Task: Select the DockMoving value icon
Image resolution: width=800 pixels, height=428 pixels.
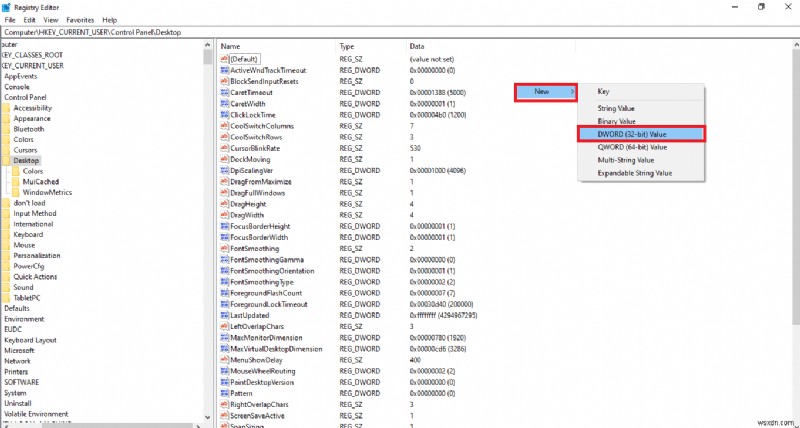Action: (x=224, y=159)
